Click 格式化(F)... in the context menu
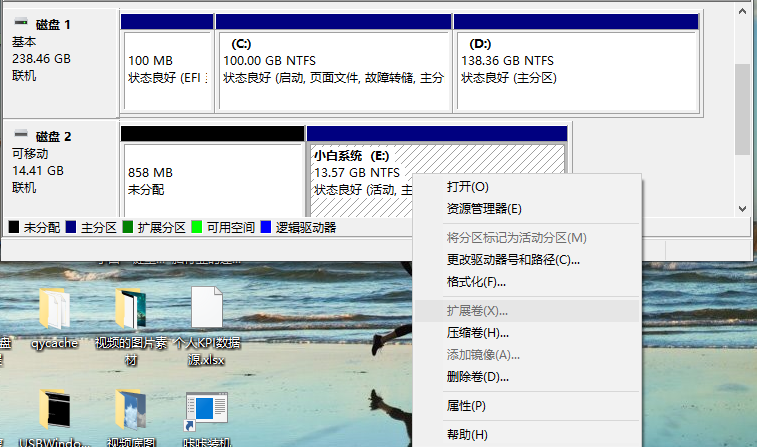757x447 pixels. point(476,282)
